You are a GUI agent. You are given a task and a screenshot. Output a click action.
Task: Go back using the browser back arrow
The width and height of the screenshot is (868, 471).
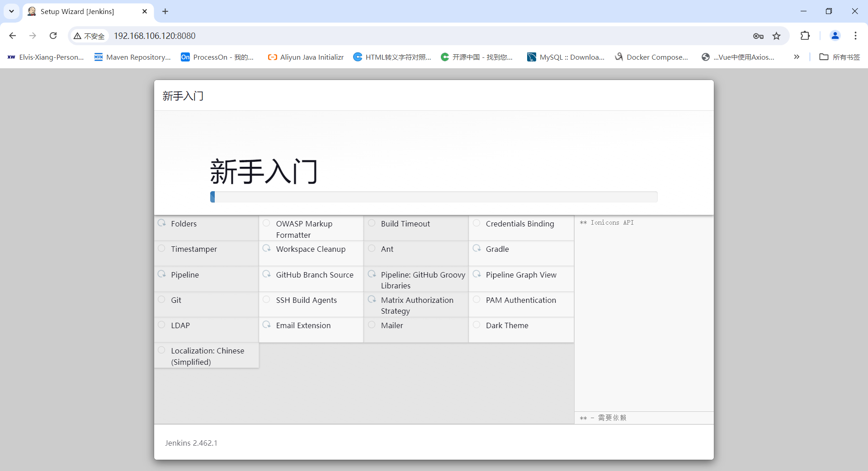[13, 36]
